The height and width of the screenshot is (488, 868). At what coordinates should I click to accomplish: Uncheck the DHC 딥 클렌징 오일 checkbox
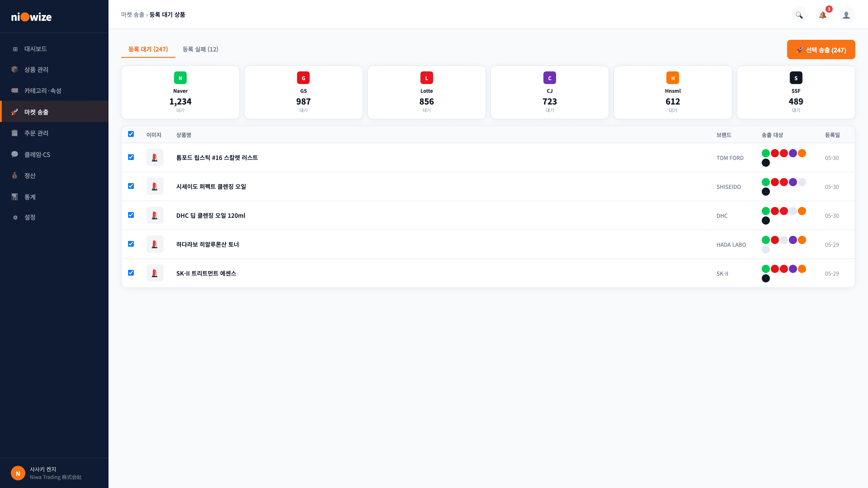pyautogui.click(x=131, y=215)
